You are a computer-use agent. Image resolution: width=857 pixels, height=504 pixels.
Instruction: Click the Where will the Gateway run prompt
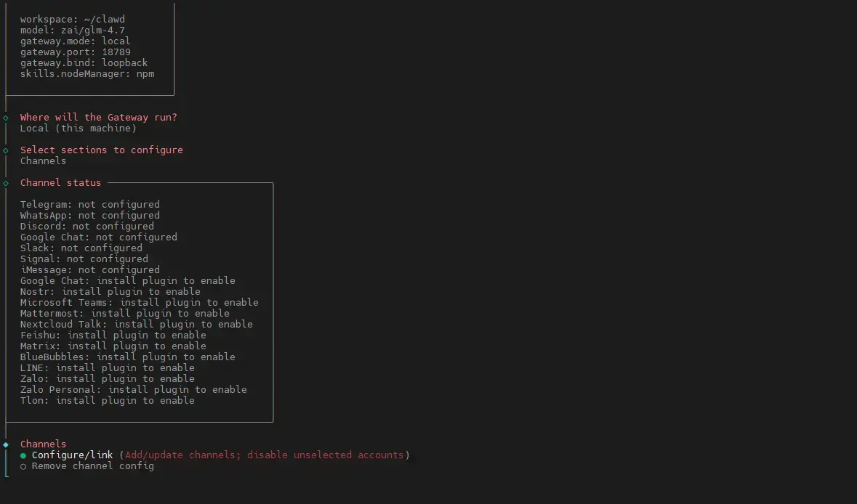98,118
